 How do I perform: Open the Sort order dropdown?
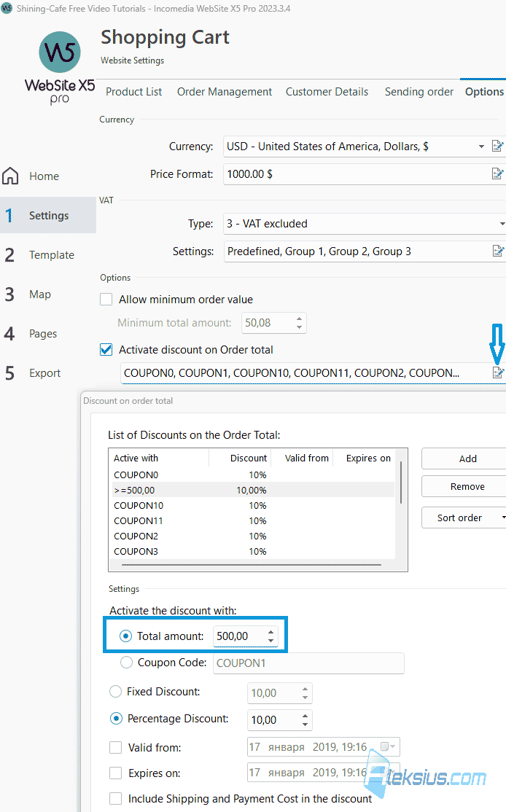point(464,518)
